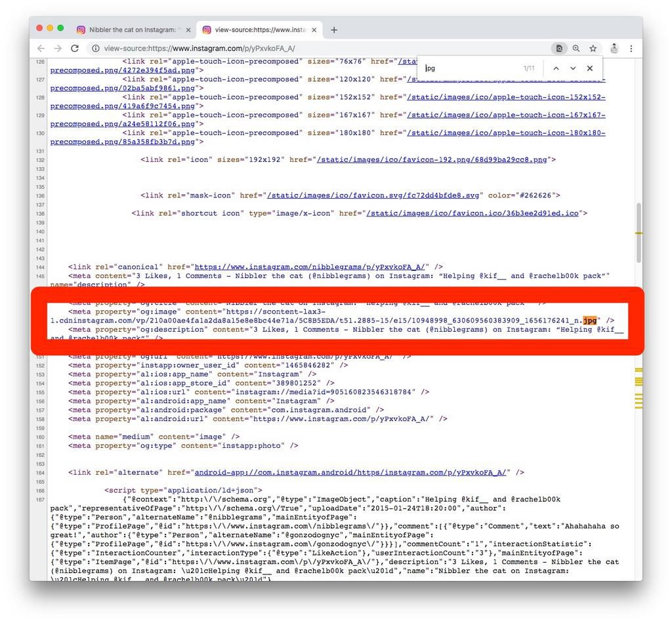
Task: Open the canonical nibblegrams URL link
Action: point(310,267)
